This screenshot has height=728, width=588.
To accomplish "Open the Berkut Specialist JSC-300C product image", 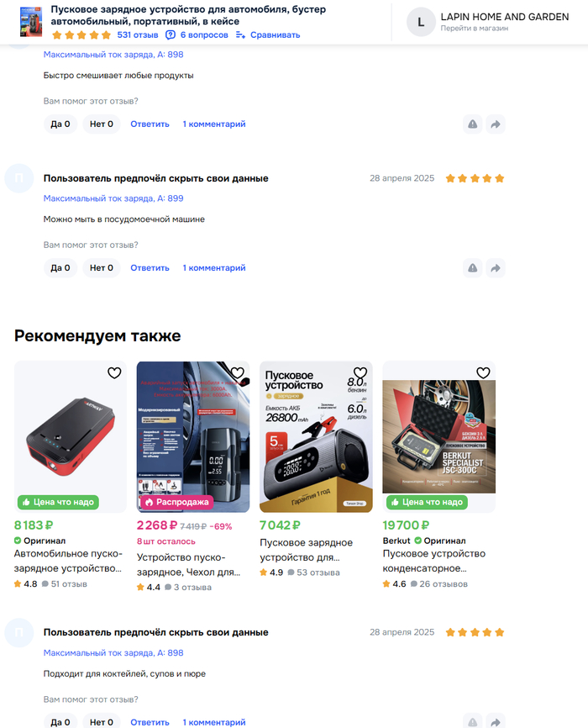I will 439,436.
